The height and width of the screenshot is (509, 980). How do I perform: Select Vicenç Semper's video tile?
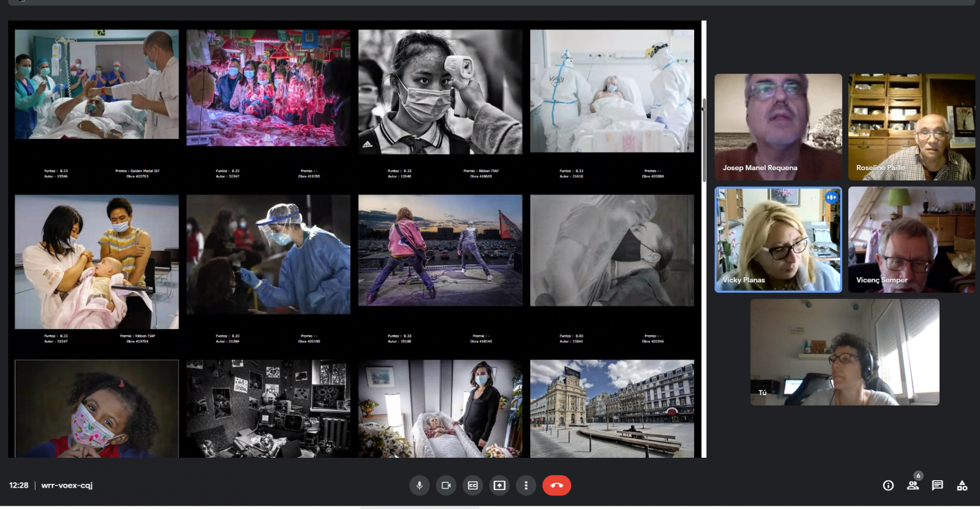coord(911,240)
